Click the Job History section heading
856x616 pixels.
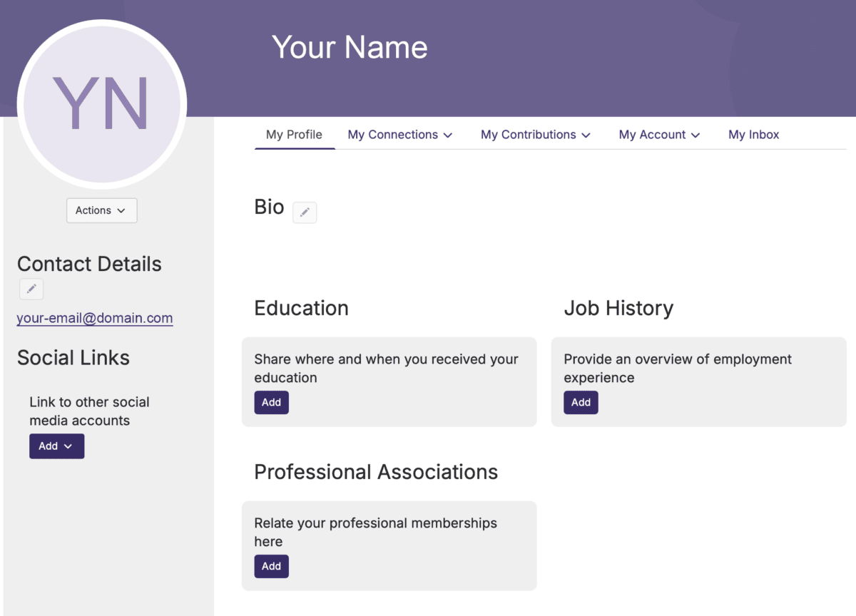[618, 308]
